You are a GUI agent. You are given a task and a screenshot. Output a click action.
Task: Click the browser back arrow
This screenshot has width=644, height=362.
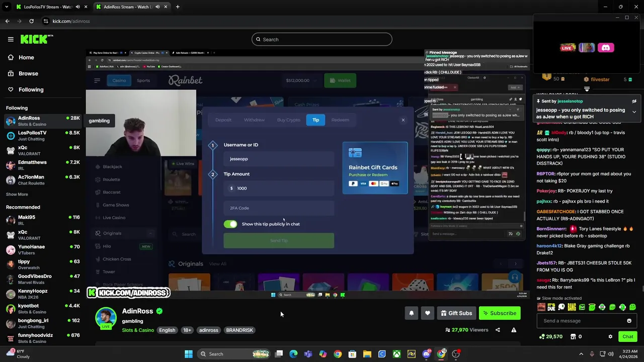pos(7,21)
